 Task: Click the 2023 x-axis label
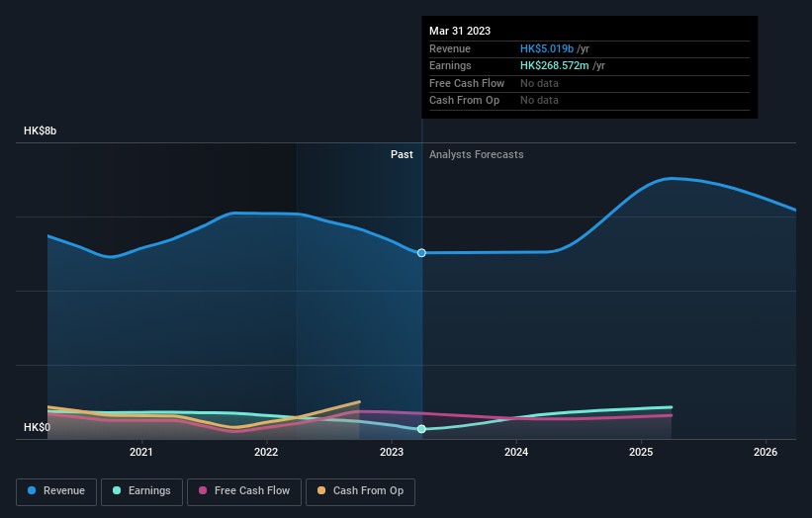[392, 452]
